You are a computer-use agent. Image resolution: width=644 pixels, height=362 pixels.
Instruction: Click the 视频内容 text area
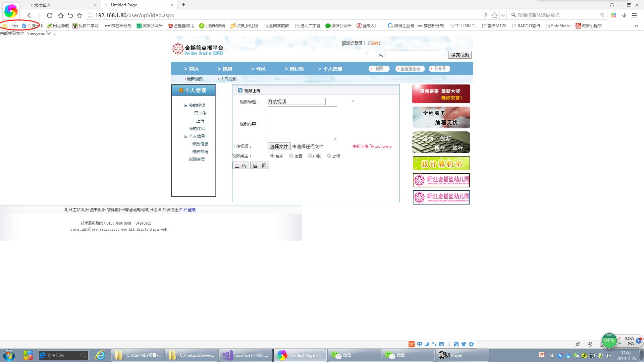click(x=302, y=124)
